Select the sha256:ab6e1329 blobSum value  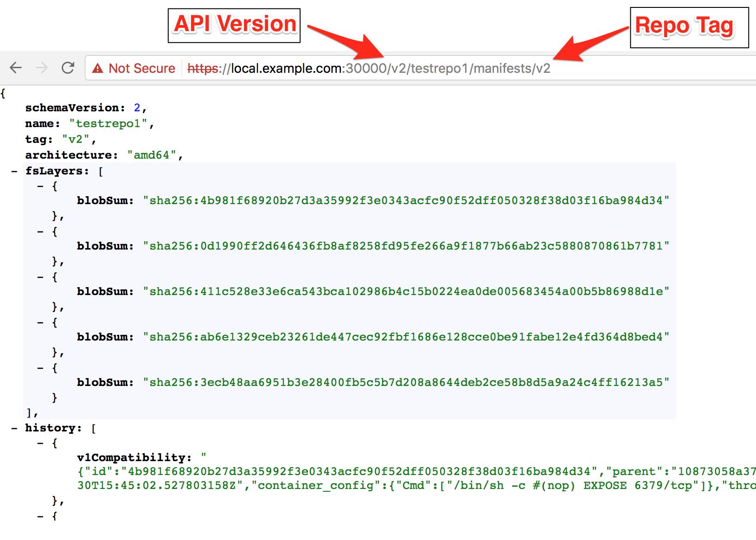pyautogui.click(x=406, y=337)
